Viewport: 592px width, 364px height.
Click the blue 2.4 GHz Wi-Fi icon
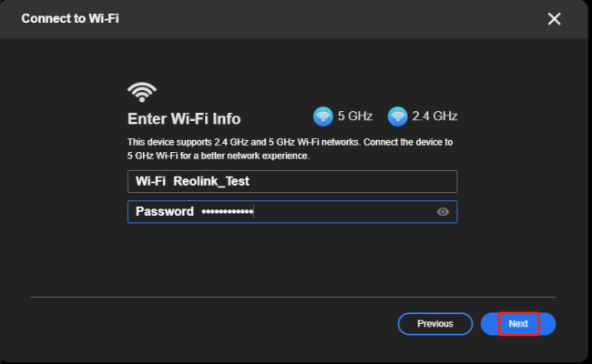coord(397,116)
